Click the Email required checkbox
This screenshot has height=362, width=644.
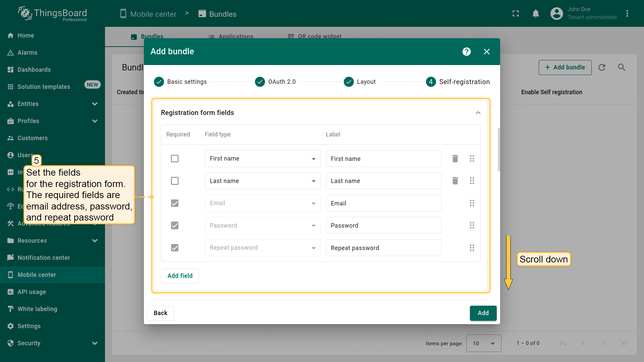pos(175,203)
